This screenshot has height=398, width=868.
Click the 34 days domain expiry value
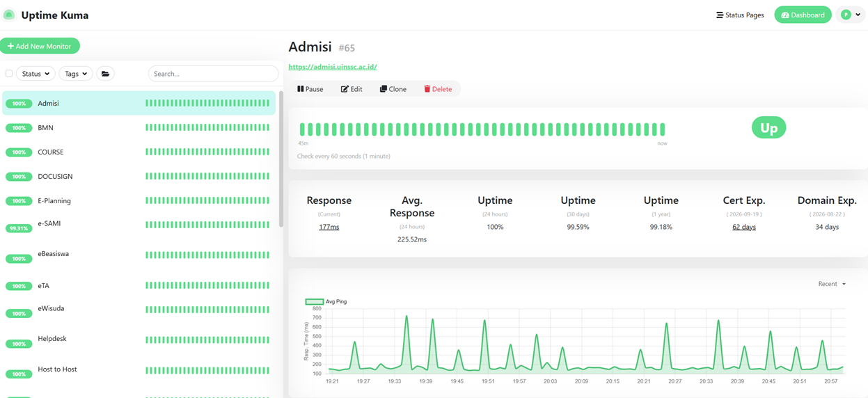827,227
